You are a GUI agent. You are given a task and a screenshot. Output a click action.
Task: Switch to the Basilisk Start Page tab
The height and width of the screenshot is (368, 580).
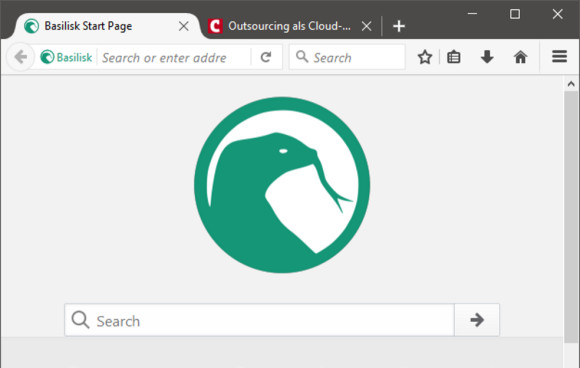[107, 26]
